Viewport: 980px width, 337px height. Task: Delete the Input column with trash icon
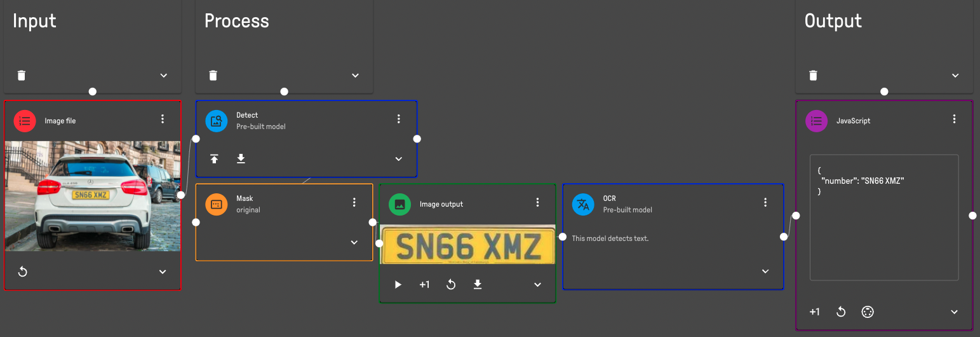[22, 76]
